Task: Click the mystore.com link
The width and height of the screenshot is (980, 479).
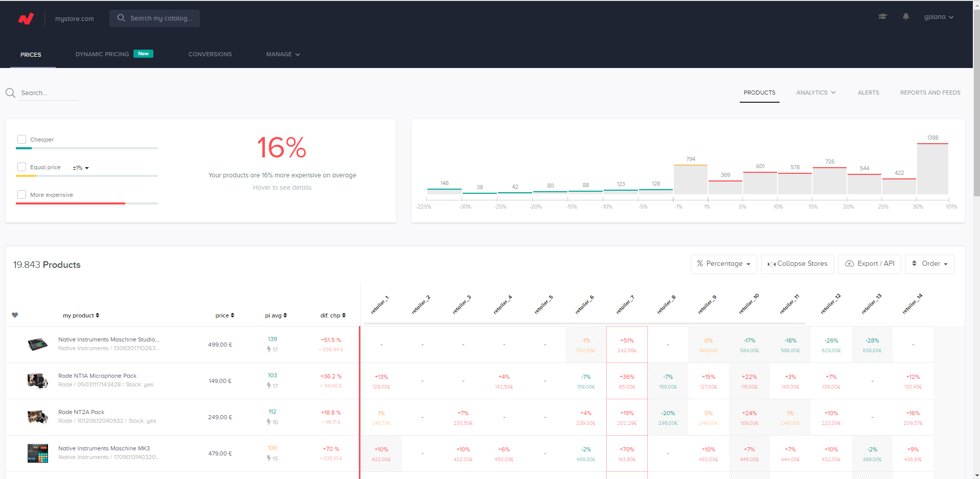Action: (75, 18)
